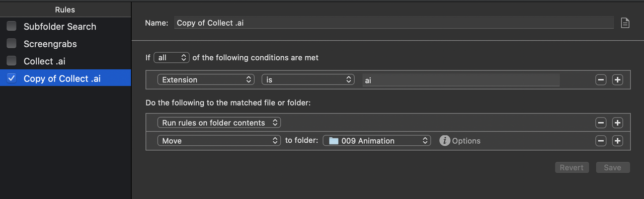Remove the Extension condition with minus button
Screen dimensions: 644x199
point(601,80)
